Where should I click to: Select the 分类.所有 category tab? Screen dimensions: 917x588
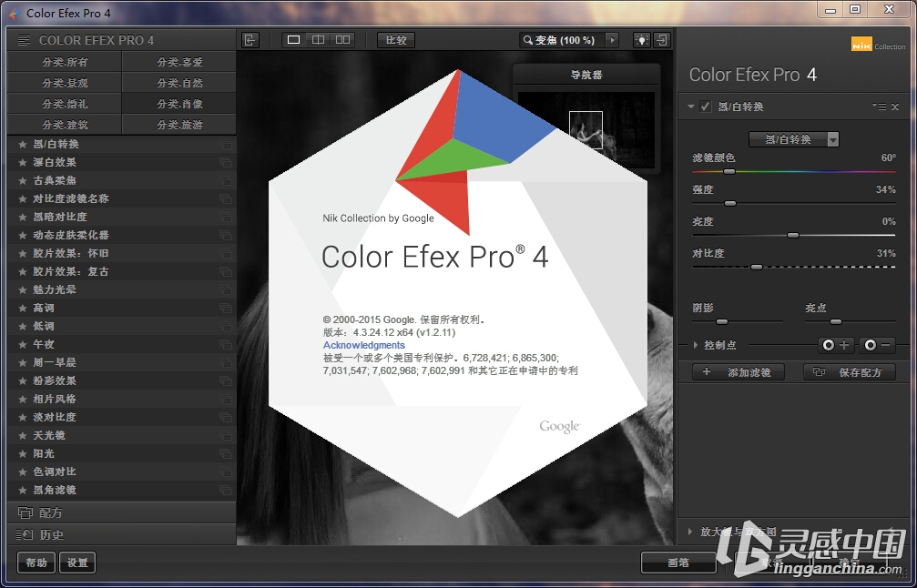point(65,61)
